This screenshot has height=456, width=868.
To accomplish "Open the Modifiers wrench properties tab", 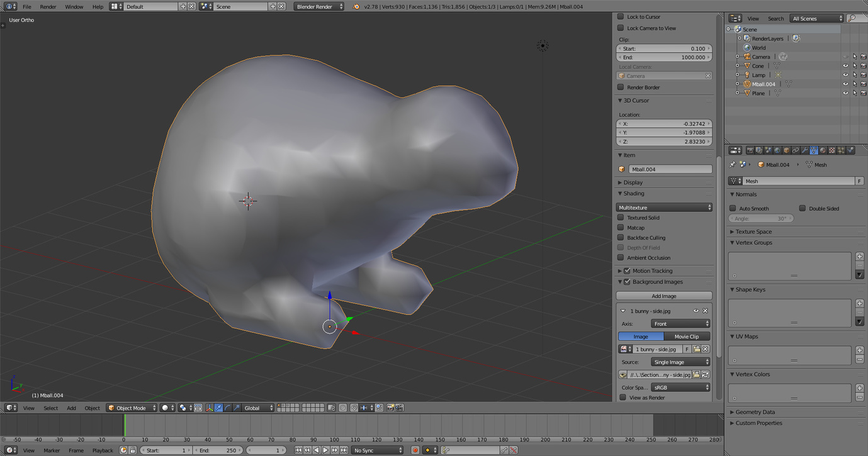I will (804, 150).
